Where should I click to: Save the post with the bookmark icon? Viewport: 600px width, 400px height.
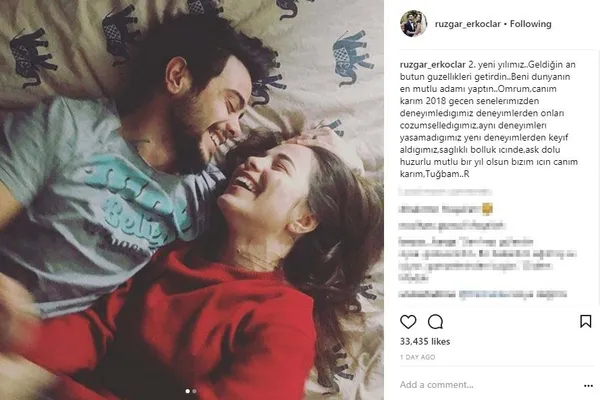(x=585, y=321)
